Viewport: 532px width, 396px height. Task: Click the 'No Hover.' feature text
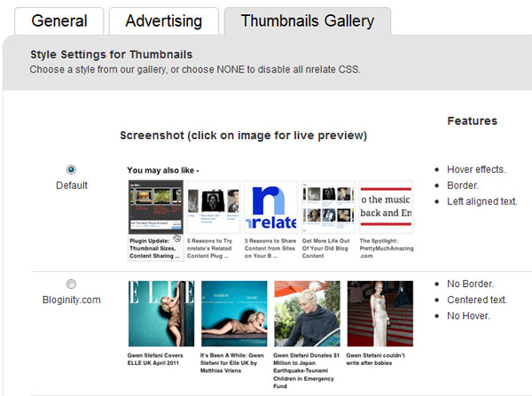point(468,315)
